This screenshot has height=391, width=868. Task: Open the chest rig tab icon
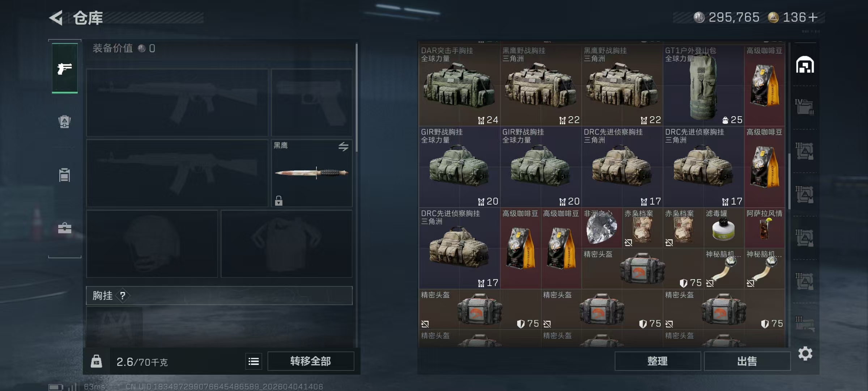coord(65,175)
